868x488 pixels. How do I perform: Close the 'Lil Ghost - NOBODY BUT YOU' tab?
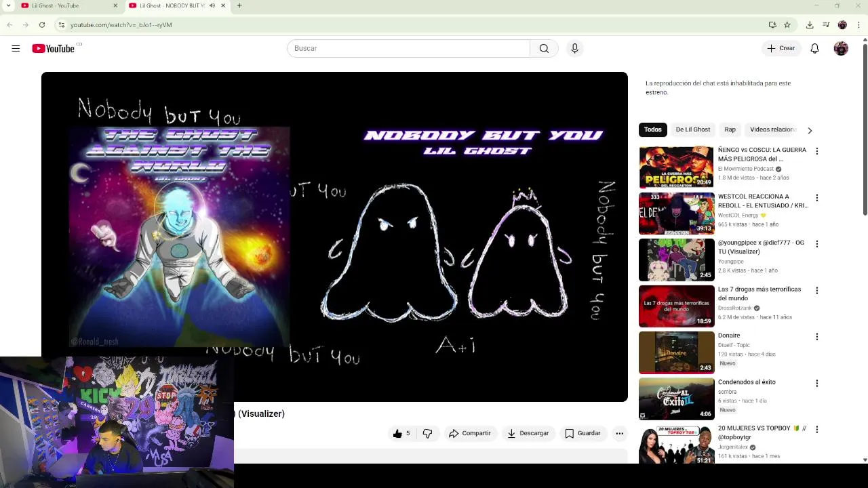coord(223,5)
